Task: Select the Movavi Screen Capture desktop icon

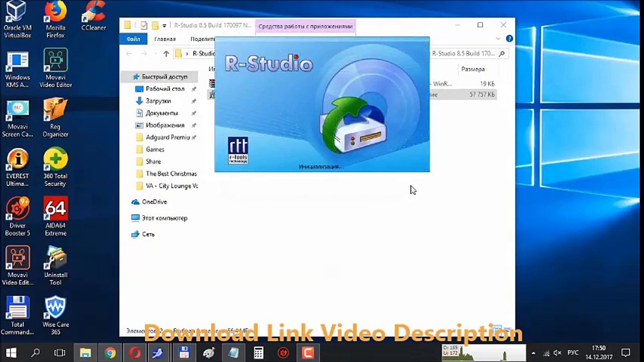Action: click(18, 119)
